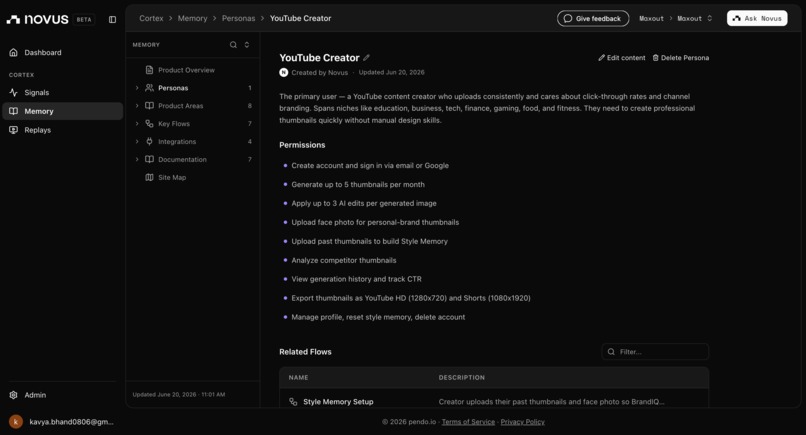Rename persona with pencil icon beside title
The width and height of the screenshot is (806, 435).
click(367, 58)
